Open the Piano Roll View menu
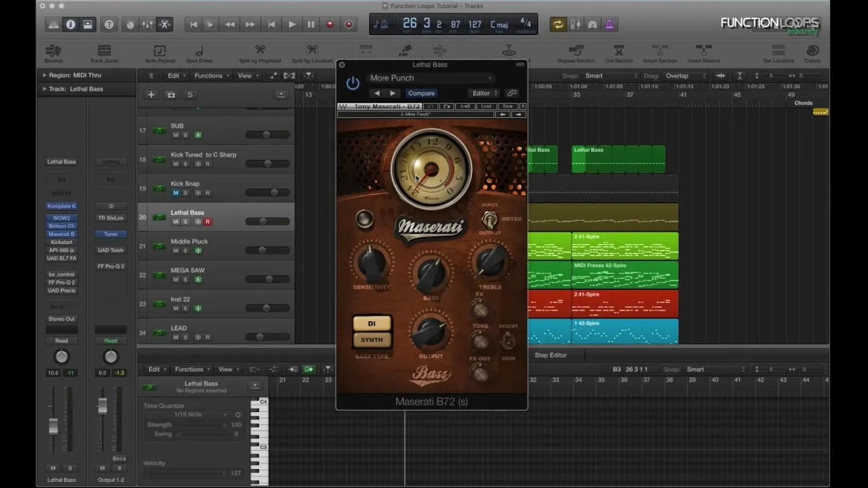Viewport: 868px width, 488px height. point(227,369)
